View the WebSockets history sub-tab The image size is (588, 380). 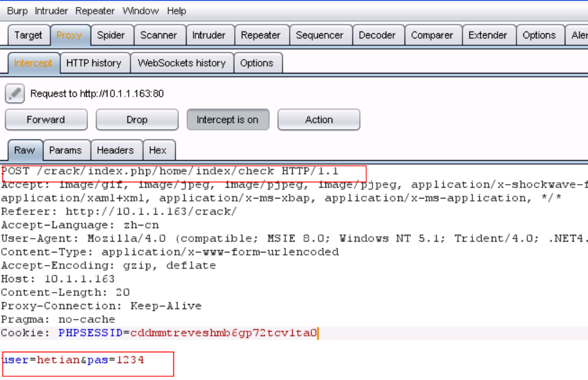tap(182, 63)
